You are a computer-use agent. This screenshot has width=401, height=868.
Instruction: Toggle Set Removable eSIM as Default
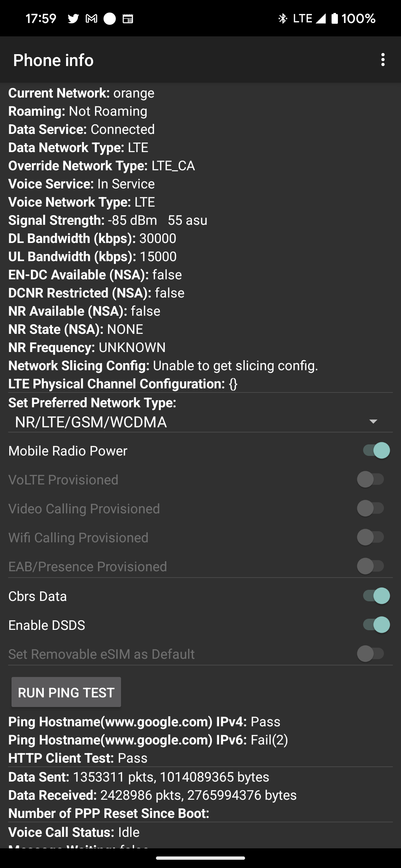[x=371, y=654]
